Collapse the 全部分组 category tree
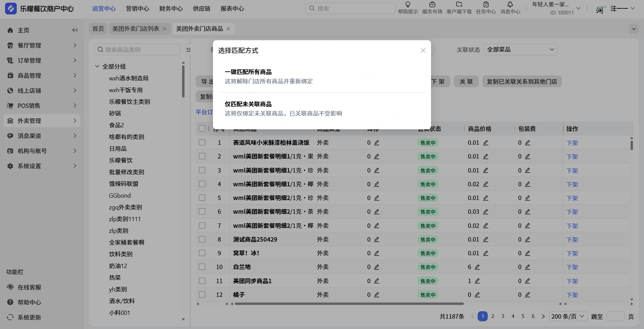Screen dimensions: 644x329 97,66
